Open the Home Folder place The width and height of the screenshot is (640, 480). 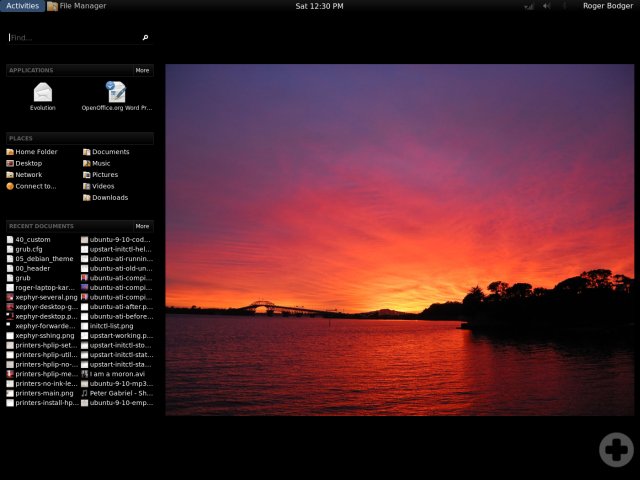(32, 152)
